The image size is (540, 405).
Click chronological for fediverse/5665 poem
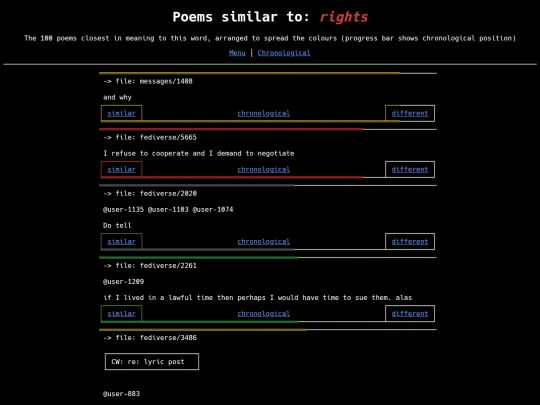point(263,169)
